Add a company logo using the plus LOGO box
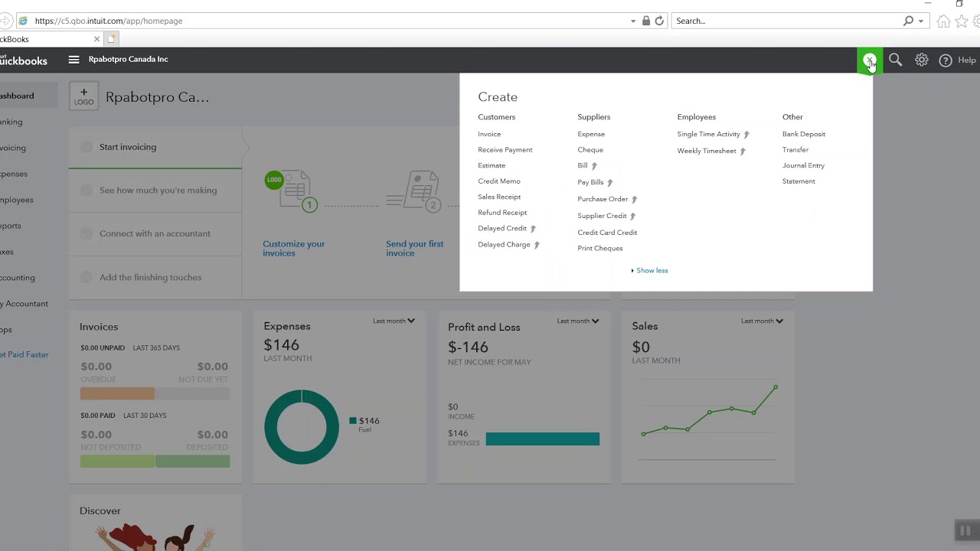The image size is (980, 551). (x=83, y=96)
